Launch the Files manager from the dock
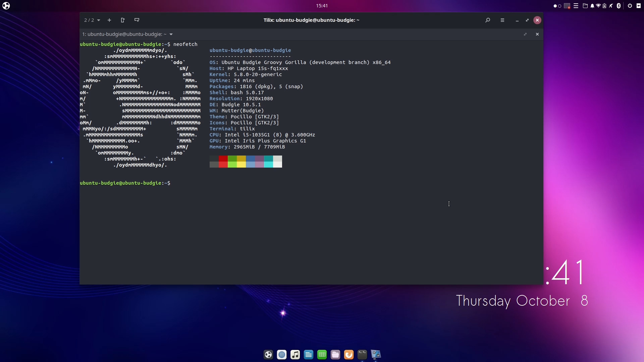The height and width of the screenshot is (362, 644). [x=336, y=354]
